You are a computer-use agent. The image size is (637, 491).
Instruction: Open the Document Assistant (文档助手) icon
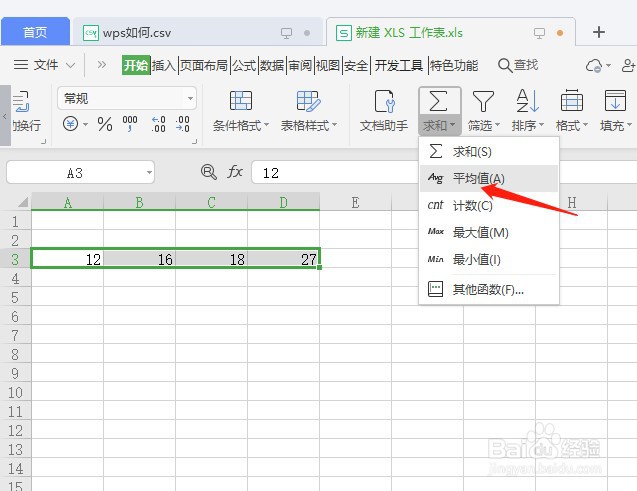384,101
